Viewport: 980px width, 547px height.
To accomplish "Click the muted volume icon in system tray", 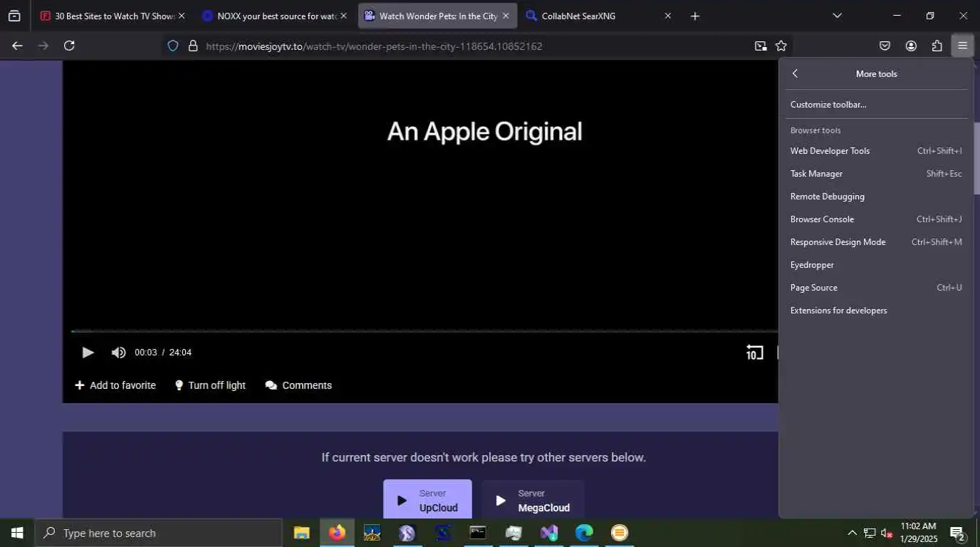I will click(887, 533).
